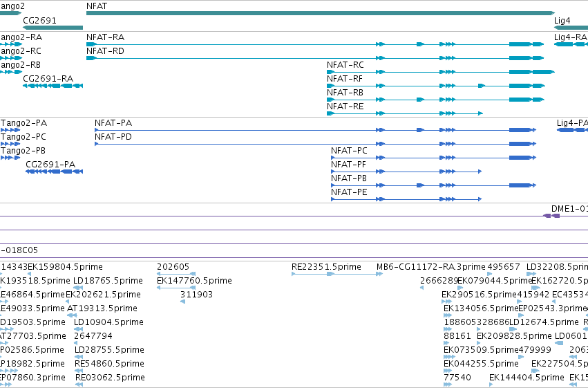Viewport: 588px width, 388px height.
Task: Click the NFAT-RC transcript label
Action: click(x=345, y=65)
